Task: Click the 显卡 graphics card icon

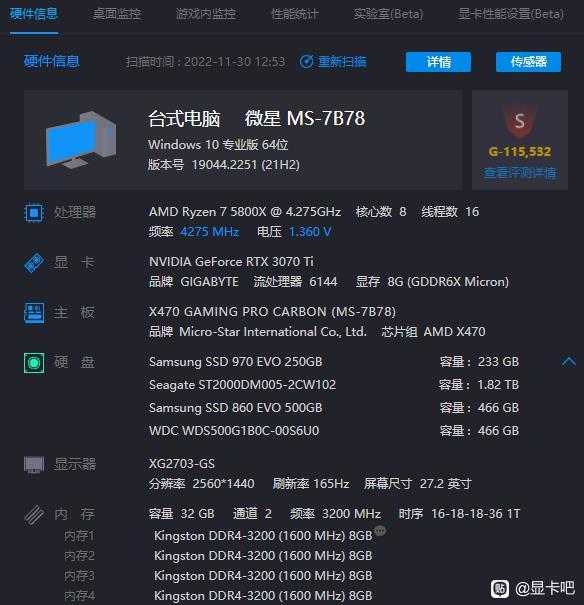Action: (x=34, y=263)
